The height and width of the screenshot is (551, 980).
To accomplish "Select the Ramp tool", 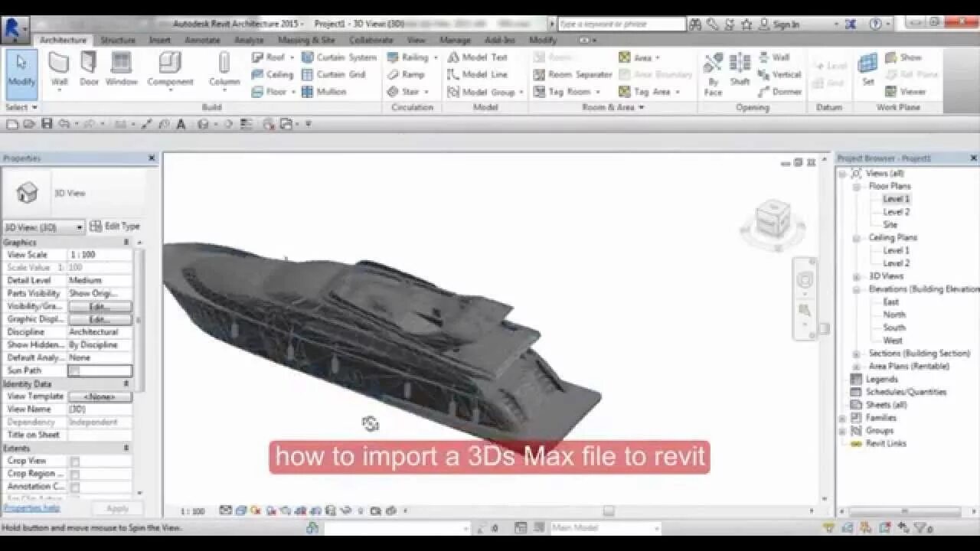I will pos(406,74).
